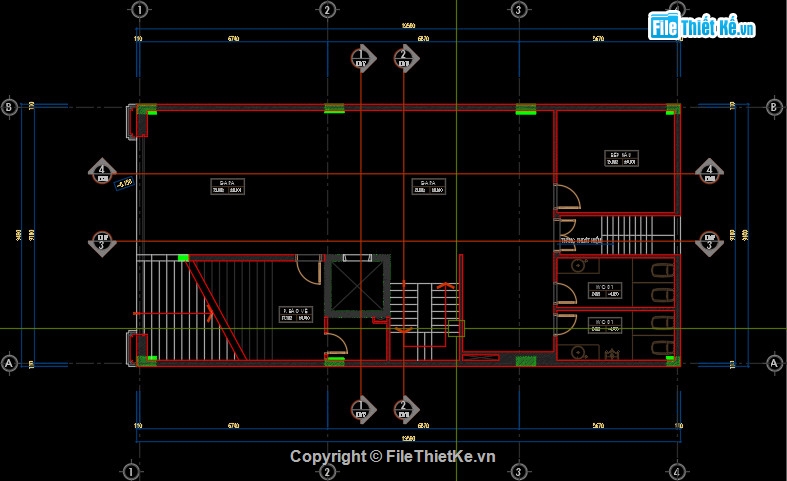Pick grid bubble 3 at the bottom

(518, 471)
